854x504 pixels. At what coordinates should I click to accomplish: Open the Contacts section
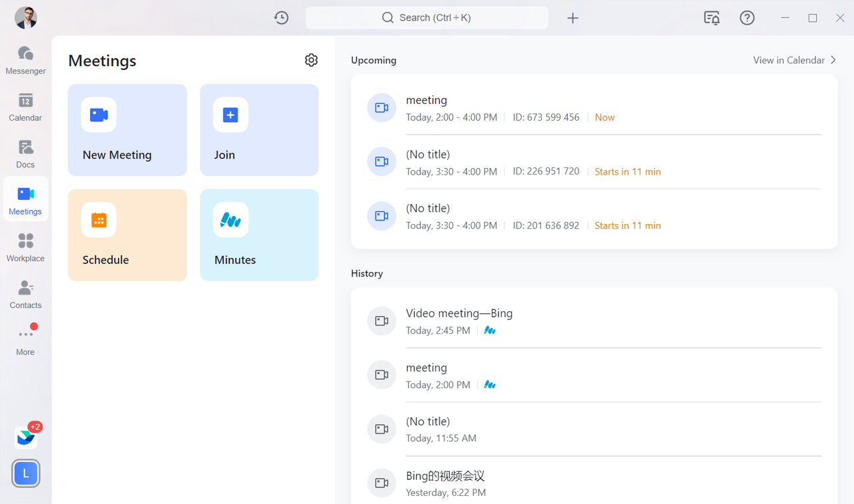(x=25, y=294)
